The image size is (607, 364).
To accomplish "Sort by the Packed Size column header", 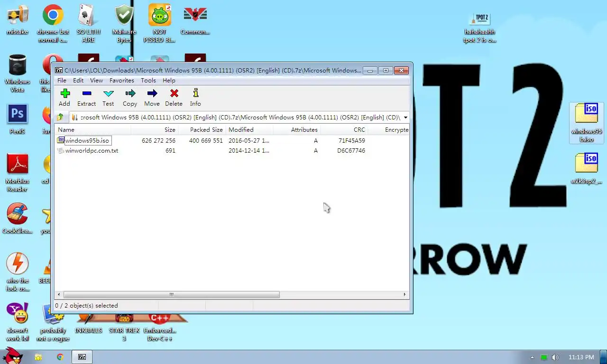I will point(202,130).
